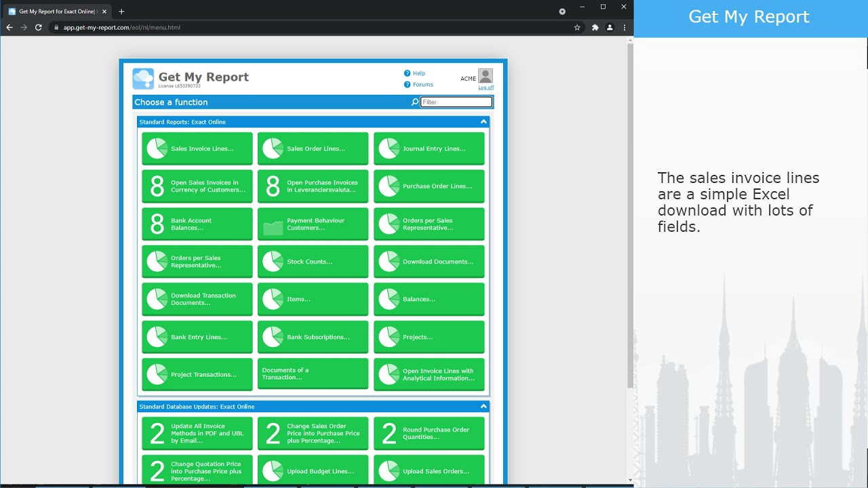Click the number 2 icon on Change Sales Order Price
The image size is (868, 488).
pyautogui.click(x=273, y=434)
